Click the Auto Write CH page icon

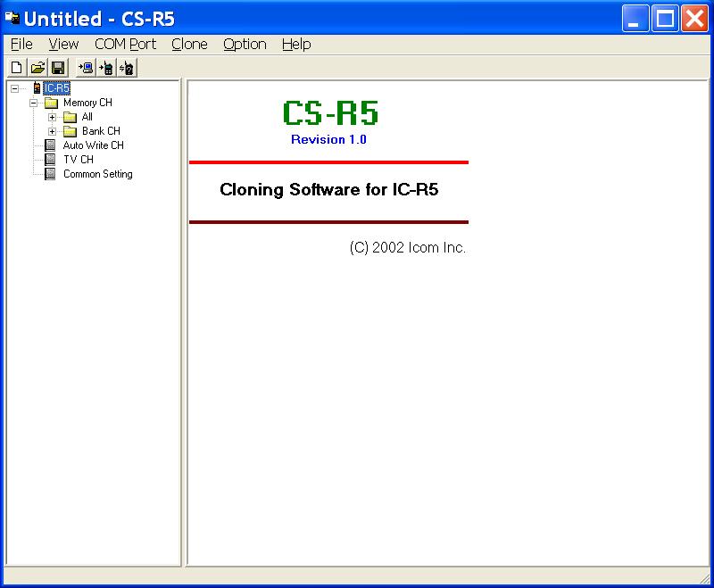pyautogui.click(x=50, y=145)
